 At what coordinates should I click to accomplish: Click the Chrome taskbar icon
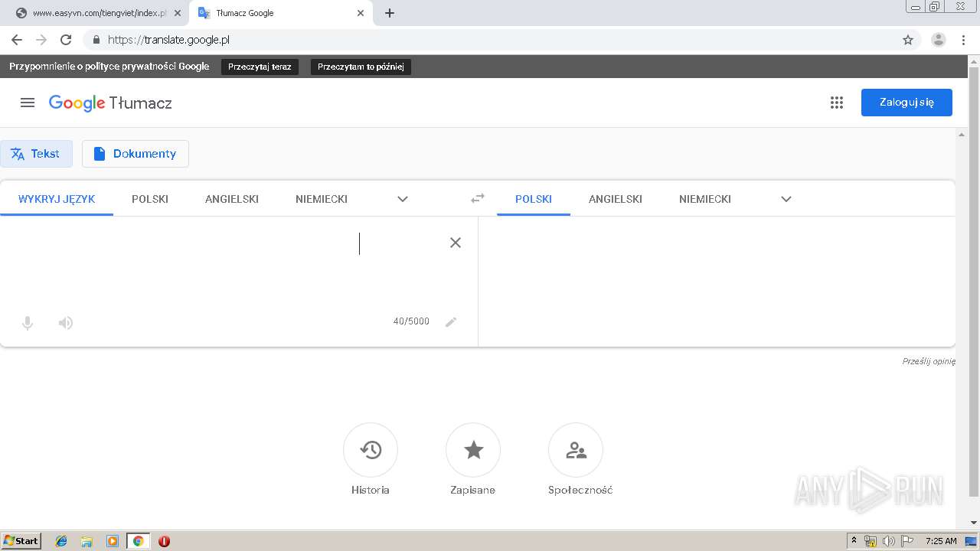[x=138, y=541]
